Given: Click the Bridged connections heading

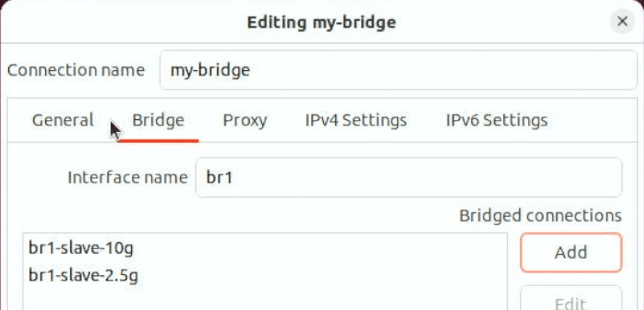Looking at the screenshot, I should tap(540, 216).
